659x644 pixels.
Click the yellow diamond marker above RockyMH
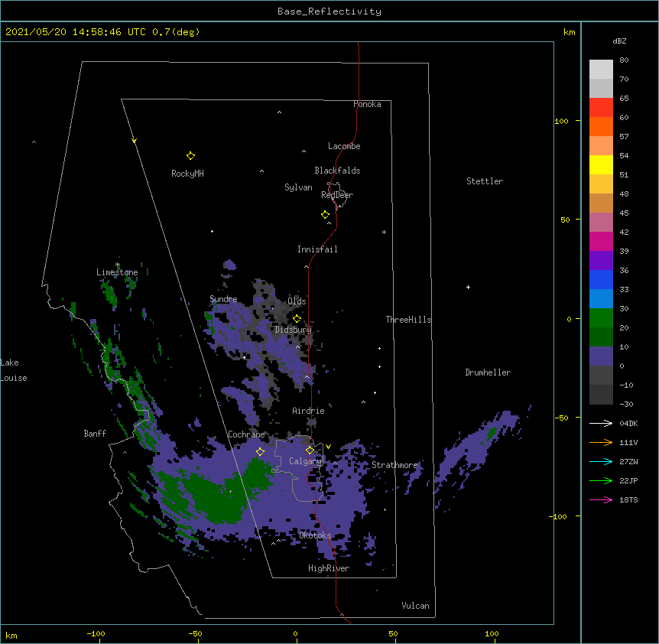(x=190, y=156)
